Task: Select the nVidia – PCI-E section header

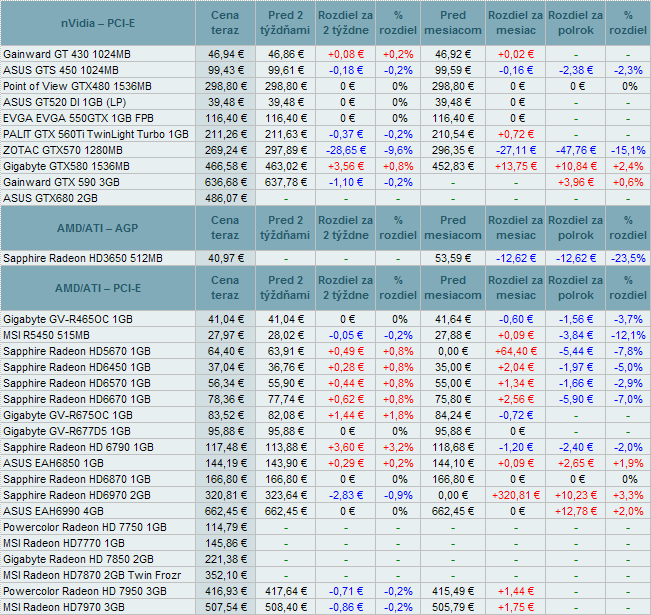Action: pyautogui.click(x=98, y=23)
